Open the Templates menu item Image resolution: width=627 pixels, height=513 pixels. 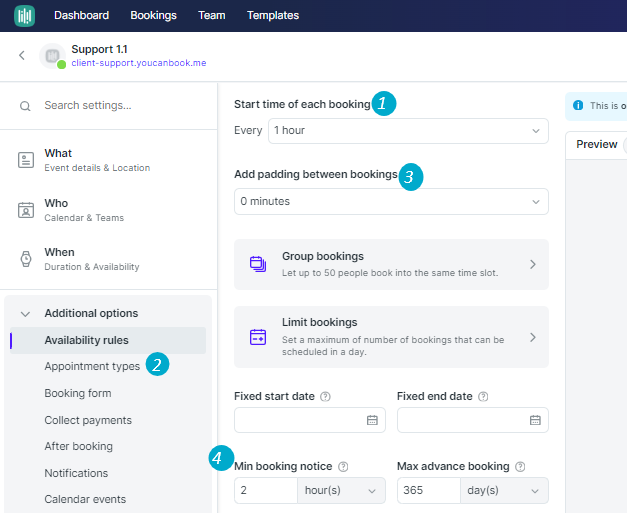[272, 16]
